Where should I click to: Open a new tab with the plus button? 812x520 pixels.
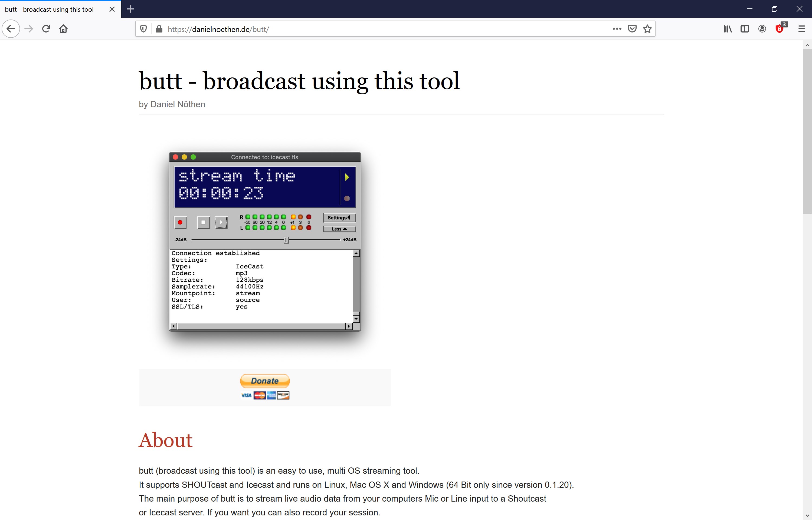coord(130,9)
